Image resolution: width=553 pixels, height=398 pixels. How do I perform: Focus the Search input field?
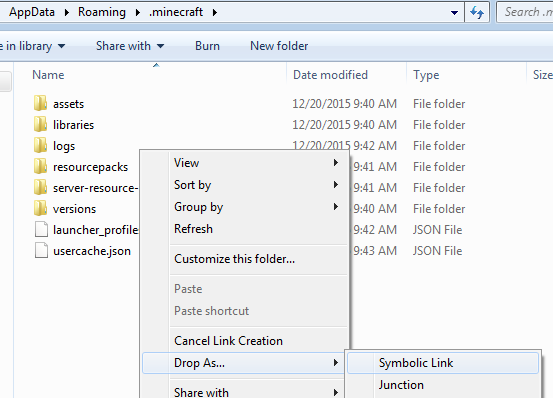click(x=526, y=12)
